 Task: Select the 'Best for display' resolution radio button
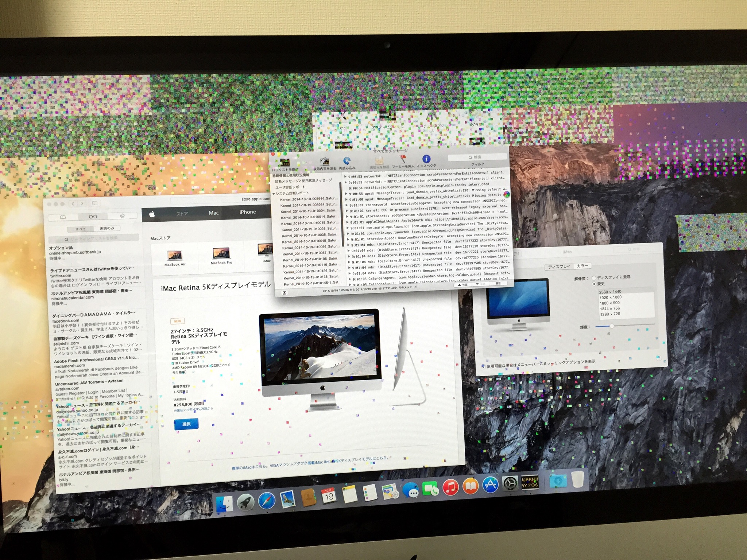[594, 278]
